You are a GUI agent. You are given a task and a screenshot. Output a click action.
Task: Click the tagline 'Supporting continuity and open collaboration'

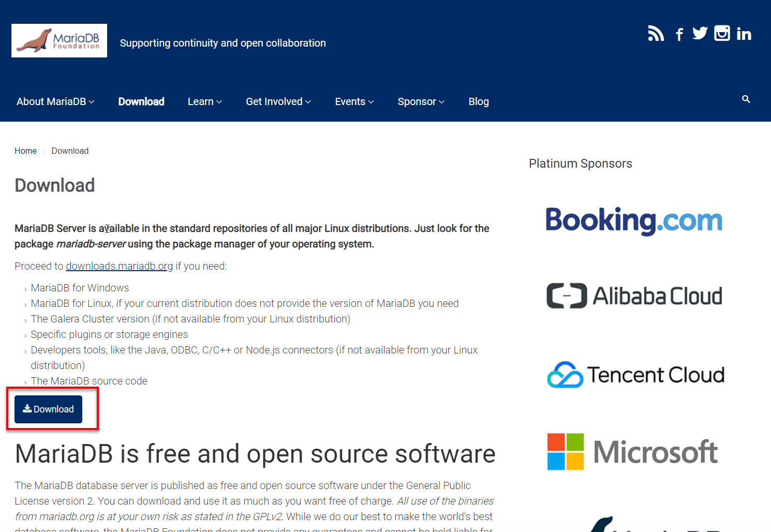(x=223, y=43)
